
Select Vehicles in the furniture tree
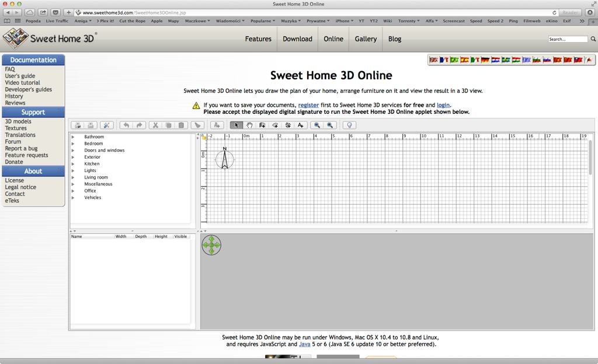point(92,198)
